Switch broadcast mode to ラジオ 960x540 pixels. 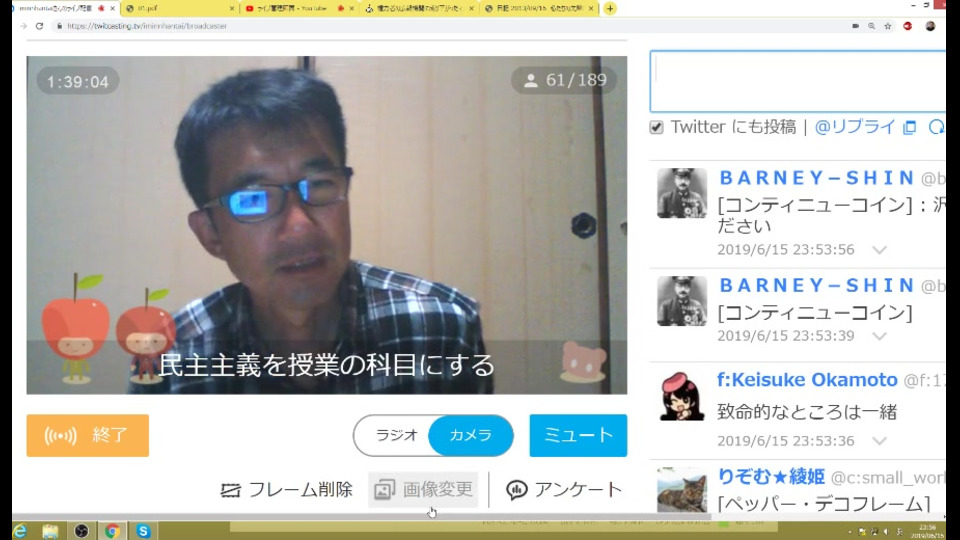pos(396,435)
